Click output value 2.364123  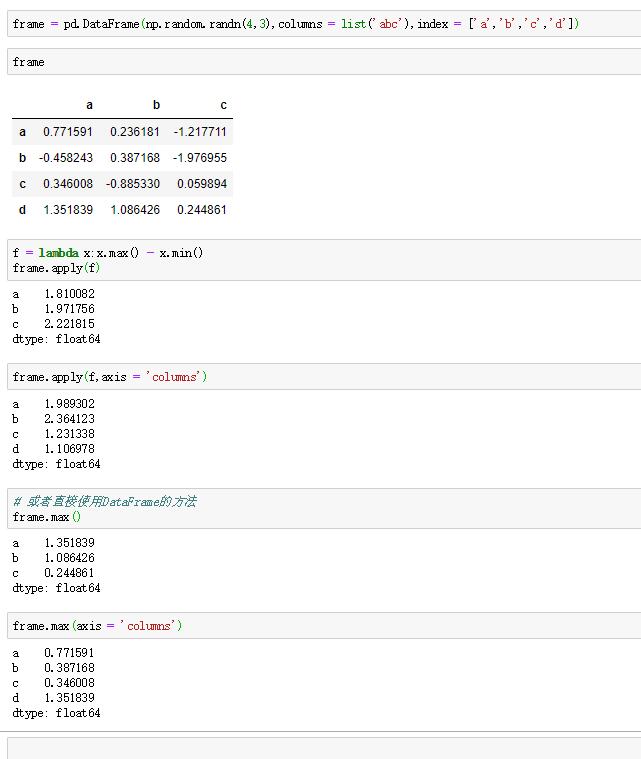pos(69,419)
